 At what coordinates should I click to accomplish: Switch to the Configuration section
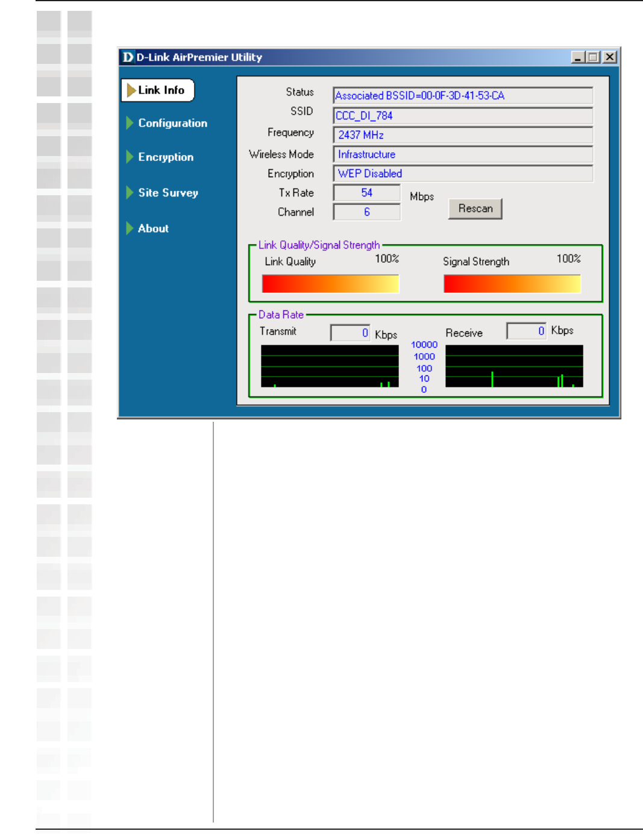point(172,123)
